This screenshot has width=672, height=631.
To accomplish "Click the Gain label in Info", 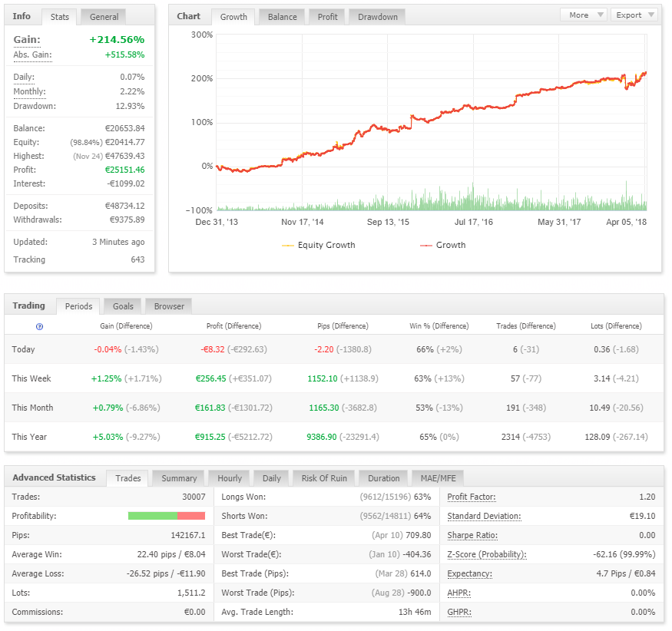I will coord(27,40).
